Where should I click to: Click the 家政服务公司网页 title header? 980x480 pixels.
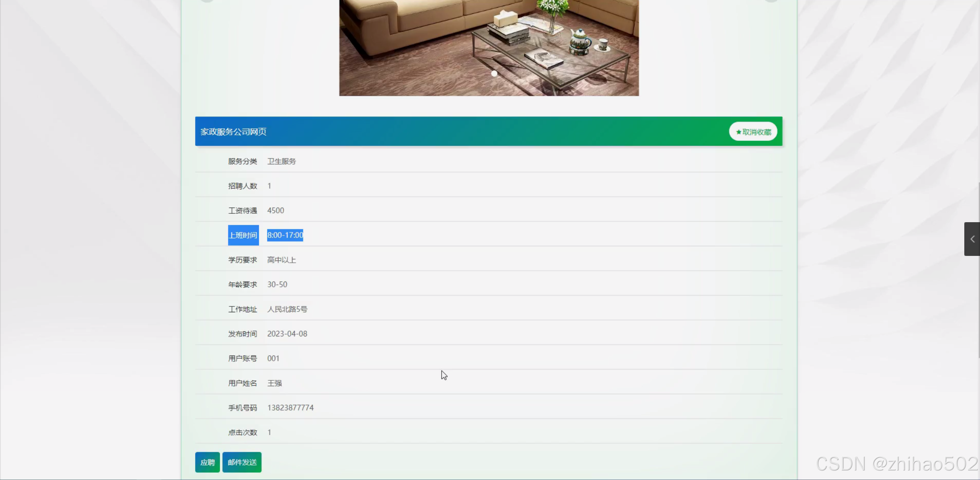233,132
